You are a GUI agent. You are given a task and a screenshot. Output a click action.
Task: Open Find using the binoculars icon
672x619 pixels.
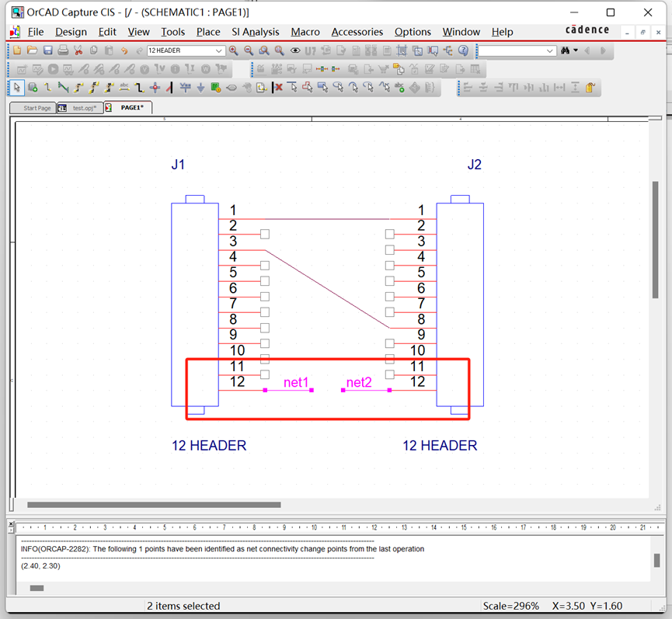pos(566,50)
